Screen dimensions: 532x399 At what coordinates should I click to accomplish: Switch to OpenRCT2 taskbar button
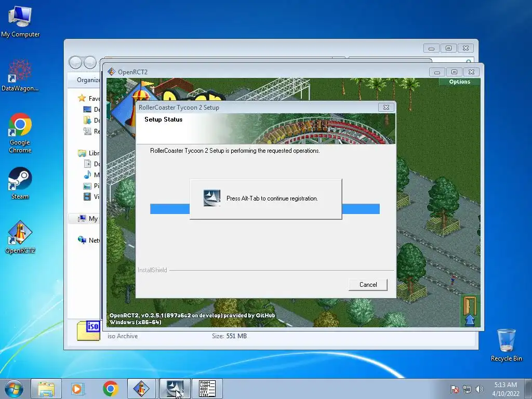point(141,389)
